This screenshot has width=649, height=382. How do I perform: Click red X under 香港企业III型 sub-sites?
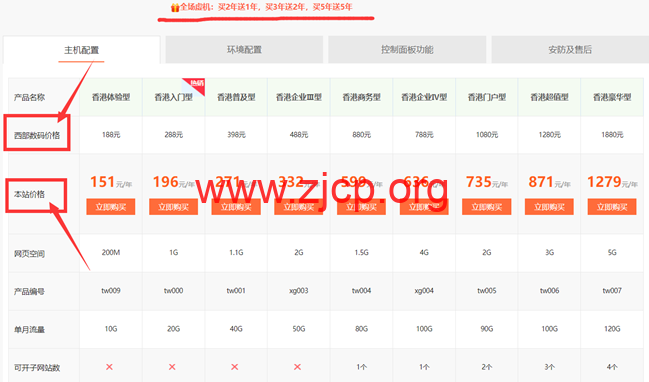[x=297, y=367]
